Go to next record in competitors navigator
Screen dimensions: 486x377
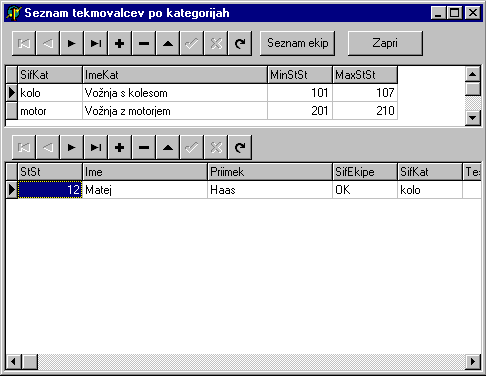[72, 147]
